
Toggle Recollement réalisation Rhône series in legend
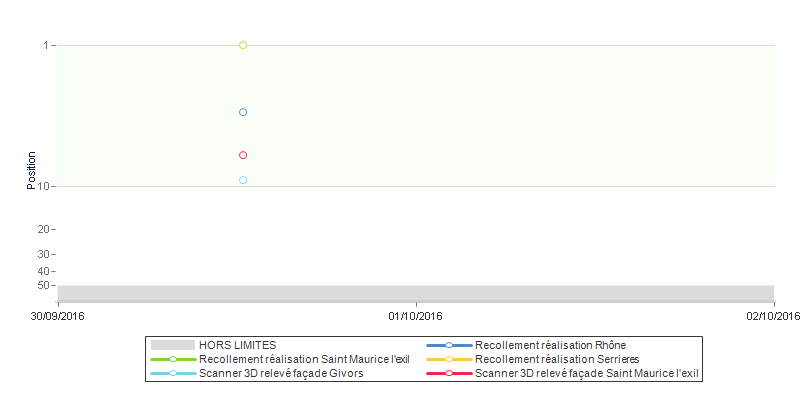(550, 345)
